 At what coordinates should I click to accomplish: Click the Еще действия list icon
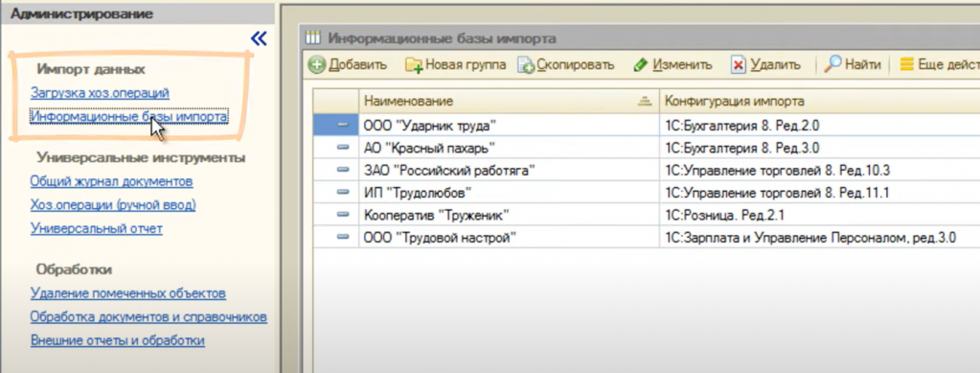click(907, 64)
